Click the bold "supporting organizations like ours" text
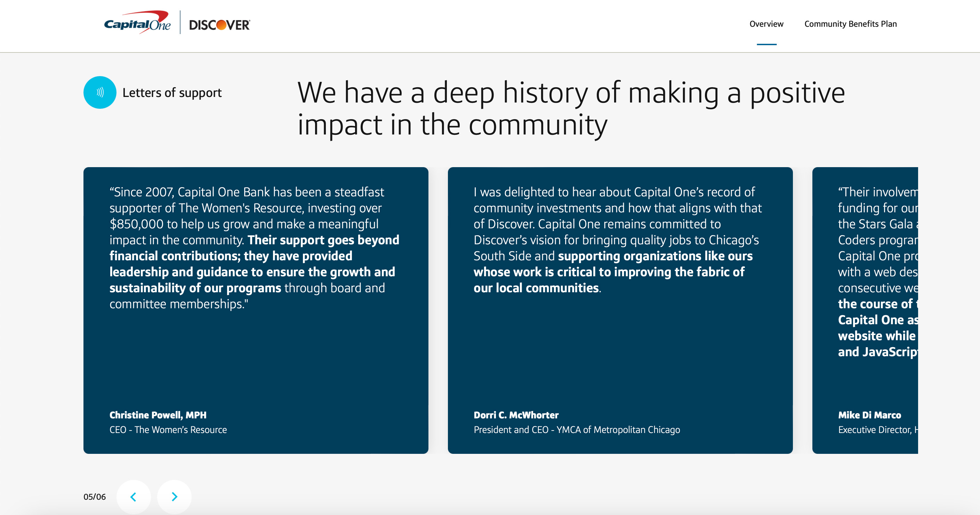 pyautogui.click(x=655, y=256)
